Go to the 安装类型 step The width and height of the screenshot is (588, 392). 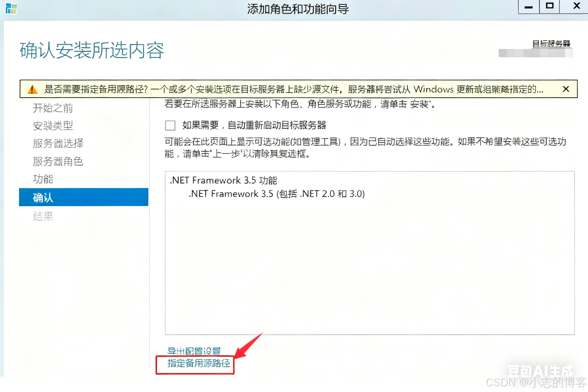pos(53,126)
